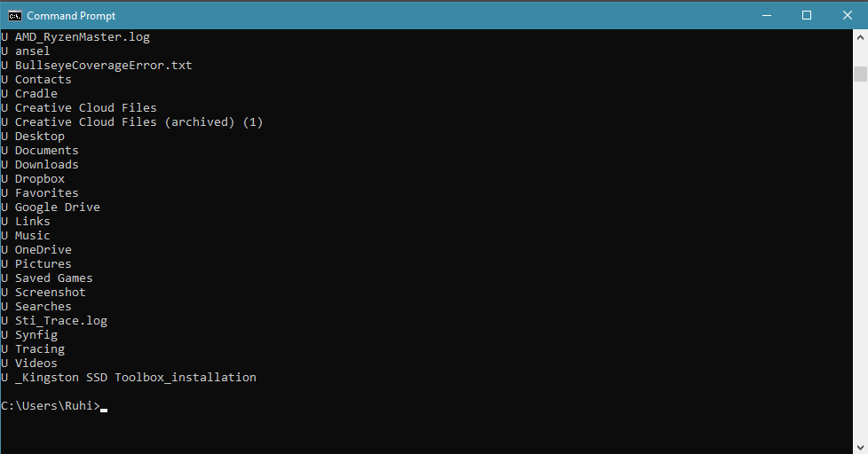Click the empty scrollbar track below the thumb
The width and height of the screenshot is (868, 454).
(x=860, y=260)
